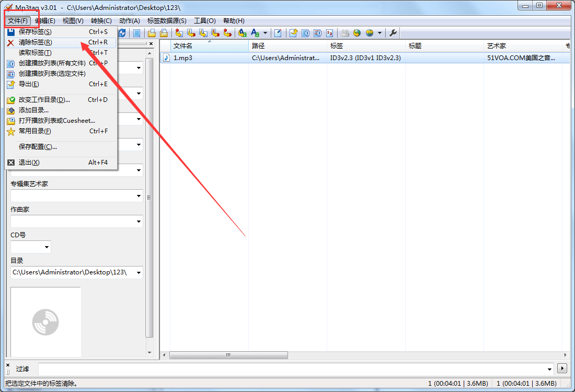Viewport: 575px width, 392px height.
Task: Click 保存配置 menu entry
Action: click(38, 147)
